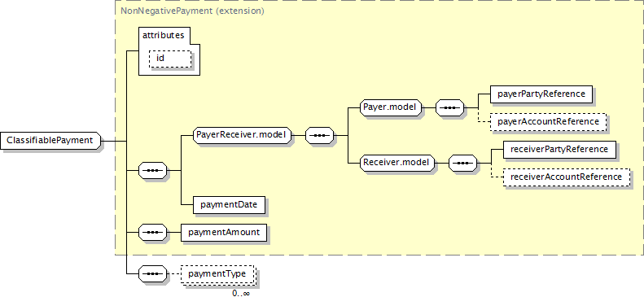Select the optional paymentType element
Screen dimensions: 644x297
(217, 273)
